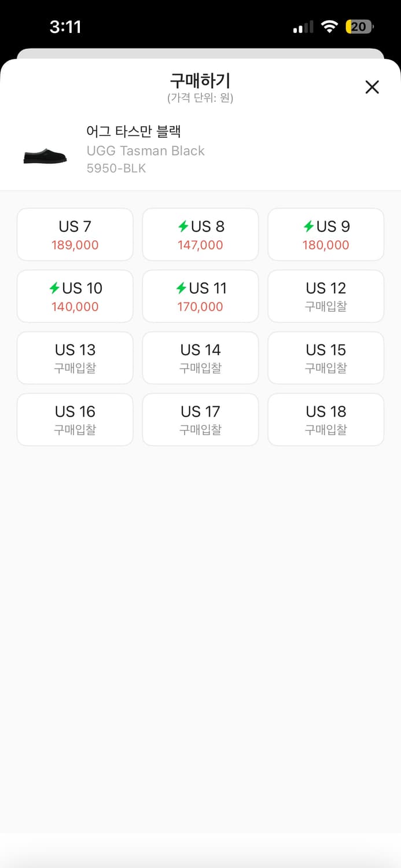The image size is (401, 868).
Task: Tap the lightning bolt icon on US 8
Action: tap(183, 226)
